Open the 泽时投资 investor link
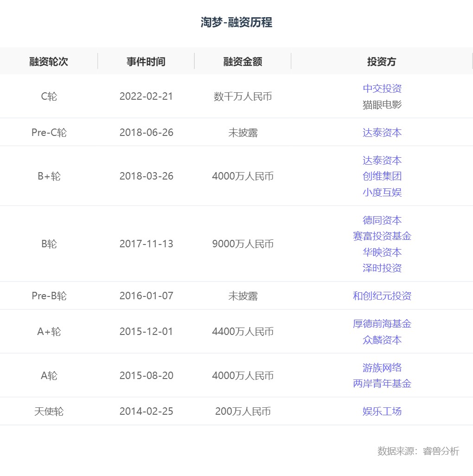 click(382, 268)
